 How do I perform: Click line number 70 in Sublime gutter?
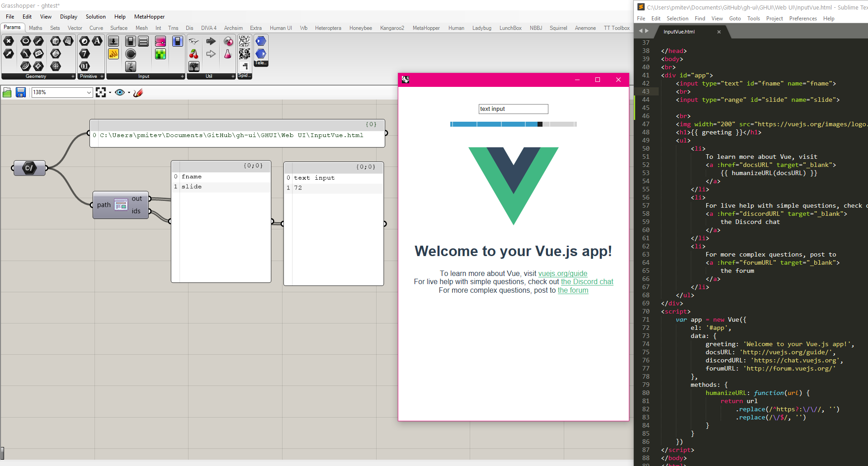[646, 311]
